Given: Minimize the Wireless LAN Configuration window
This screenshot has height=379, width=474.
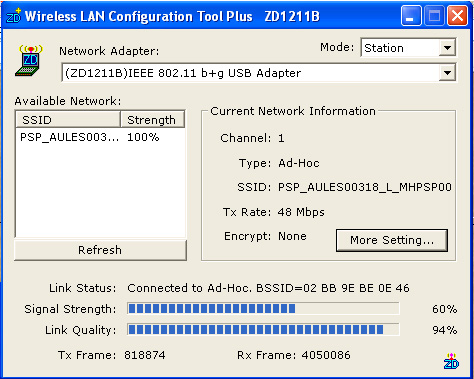Looking at the screenshot, I should coord(411,16).
